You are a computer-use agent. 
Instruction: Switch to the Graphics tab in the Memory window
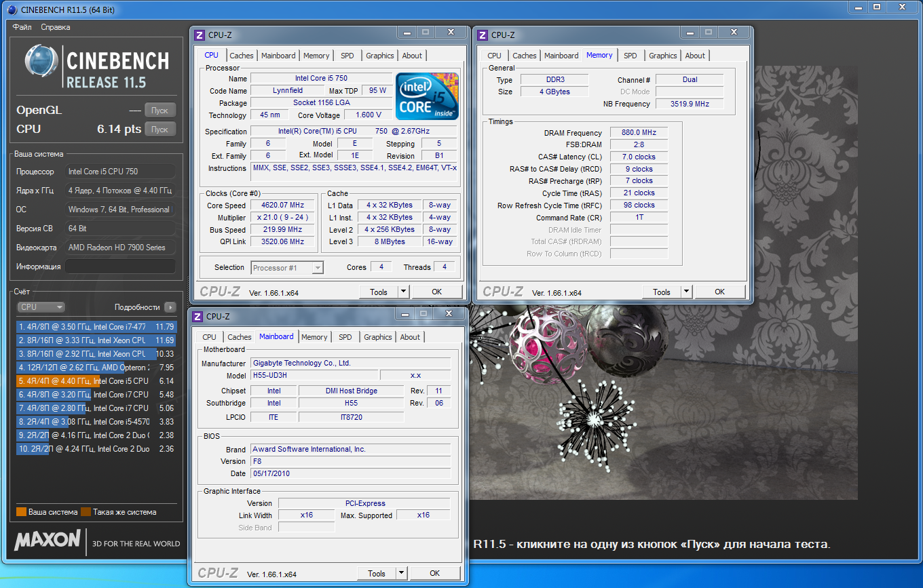tap(663, 56)
